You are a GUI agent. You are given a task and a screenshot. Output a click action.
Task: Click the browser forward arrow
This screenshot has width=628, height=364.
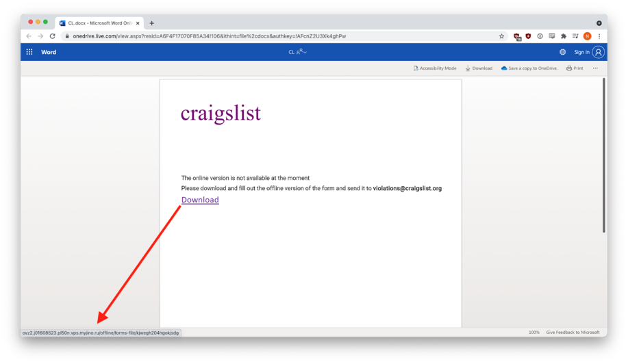[40, 36]
